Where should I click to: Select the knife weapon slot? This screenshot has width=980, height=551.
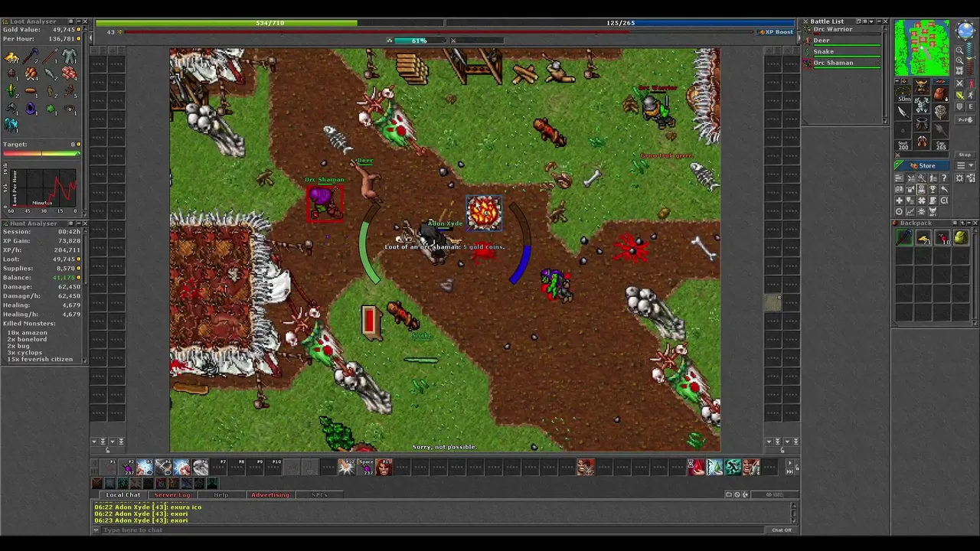point(903,112)
